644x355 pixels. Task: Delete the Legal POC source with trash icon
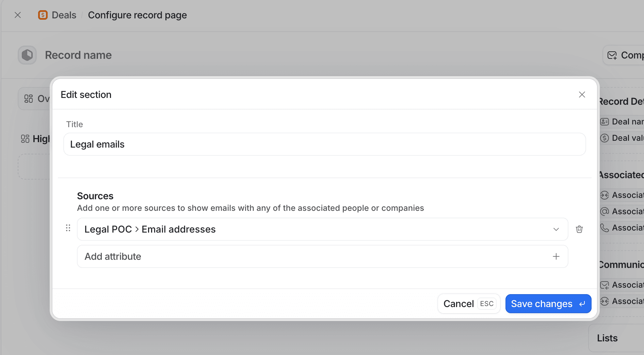[579, 229]
